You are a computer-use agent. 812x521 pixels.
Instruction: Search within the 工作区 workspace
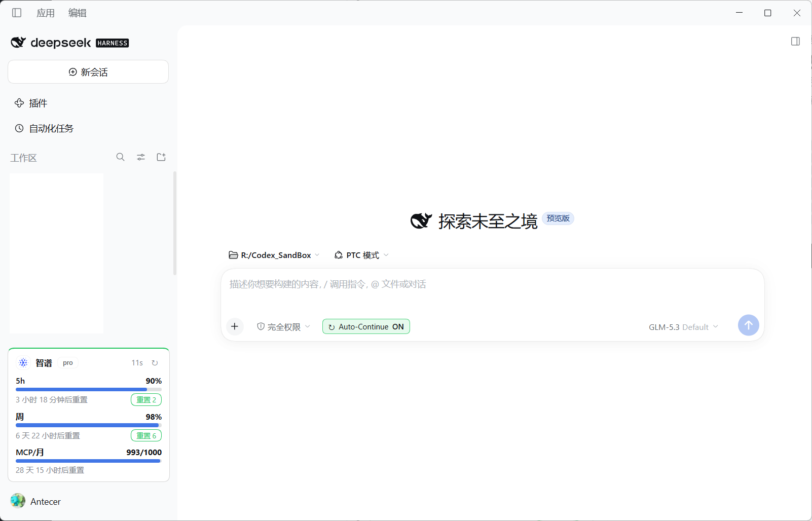(x=120, y=157)
